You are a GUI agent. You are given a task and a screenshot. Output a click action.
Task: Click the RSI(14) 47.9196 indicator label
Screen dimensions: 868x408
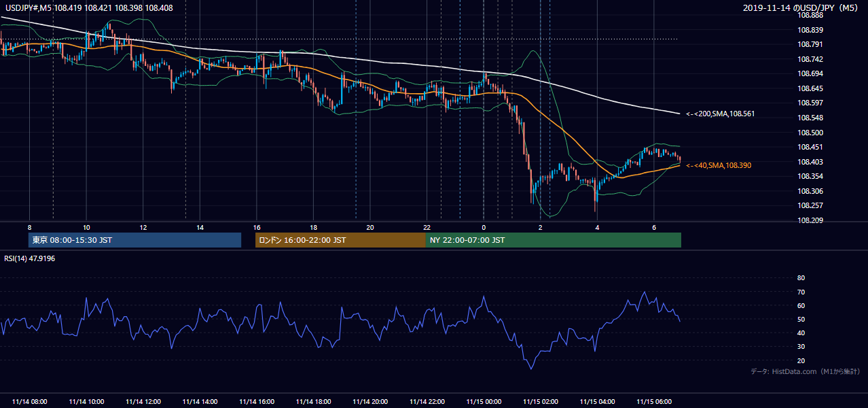coord(29,258)
